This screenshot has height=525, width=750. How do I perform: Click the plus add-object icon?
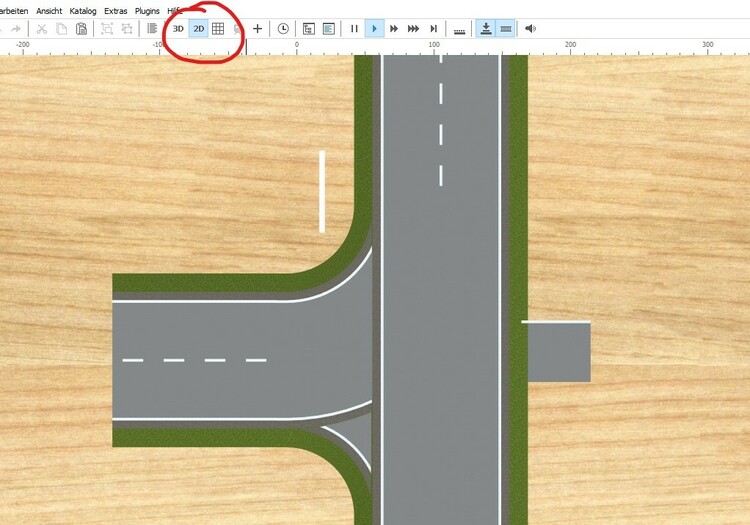point(257,29)
